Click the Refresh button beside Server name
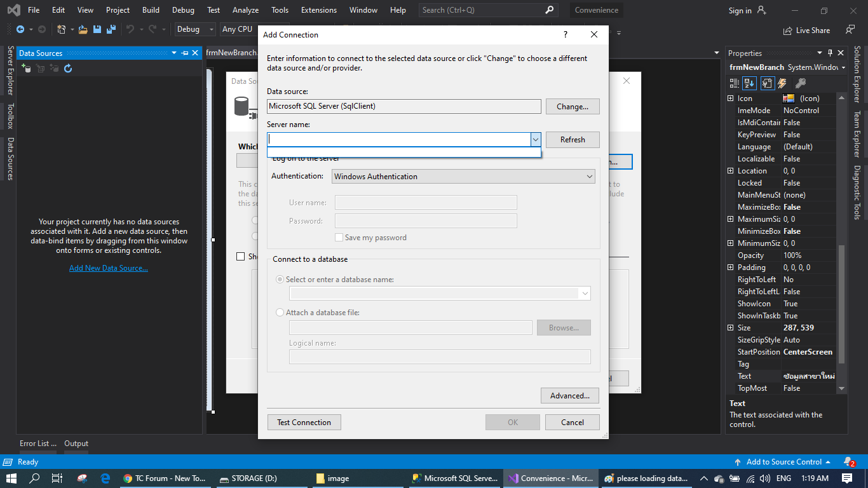The image size is (868, 488). (573, 140)
